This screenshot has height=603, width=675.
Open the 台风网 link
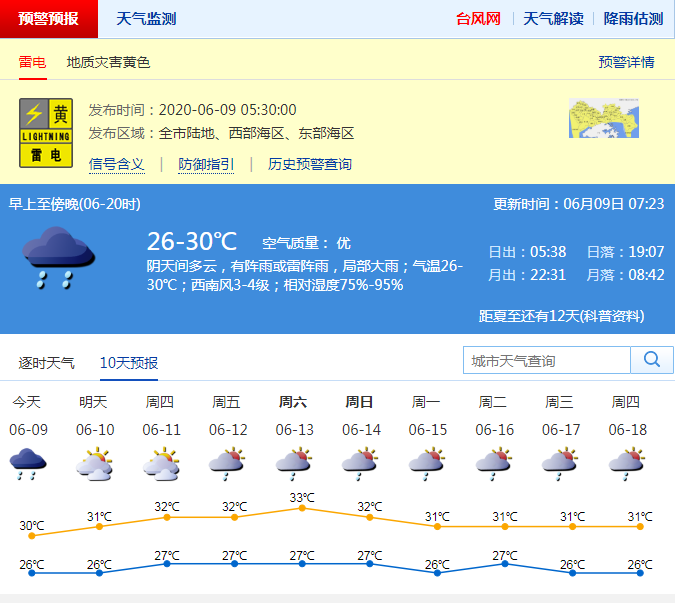478,19
